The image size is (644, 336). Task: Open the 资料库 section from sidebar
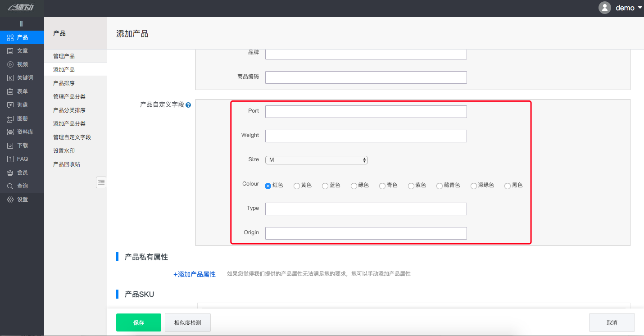[x=22, y=132]
